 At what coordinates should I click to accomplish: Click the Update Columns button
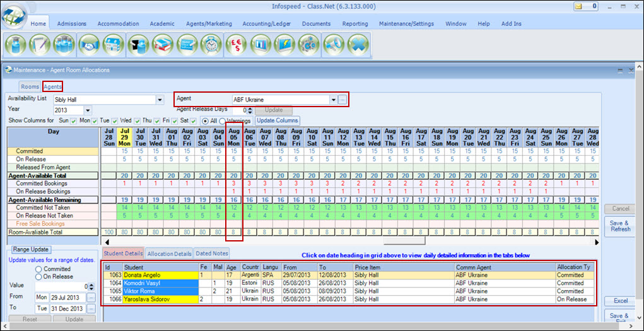coord(277,120)
